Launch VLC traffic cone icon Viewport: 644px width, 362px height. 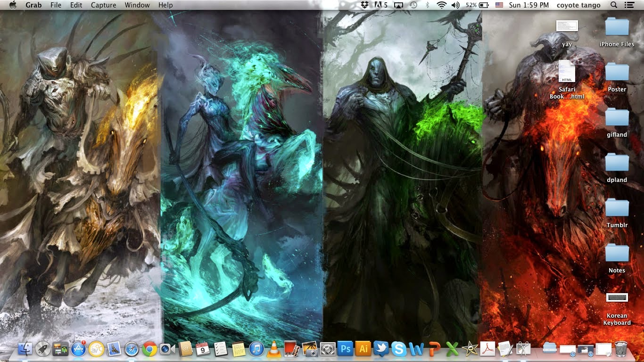(274, 349)
